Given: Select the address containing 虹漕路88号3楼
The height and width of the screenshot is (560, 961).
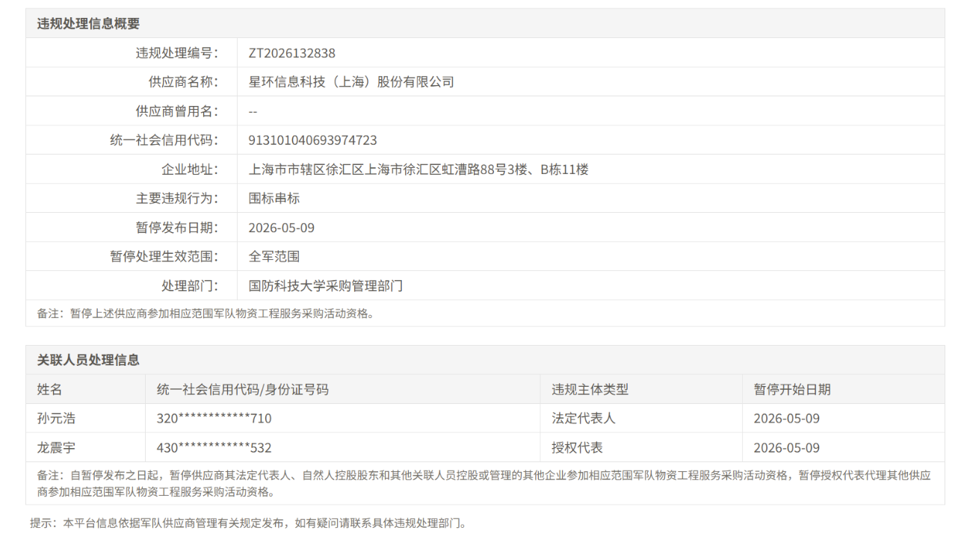Looking at the screenshot, I should (418, 169).
